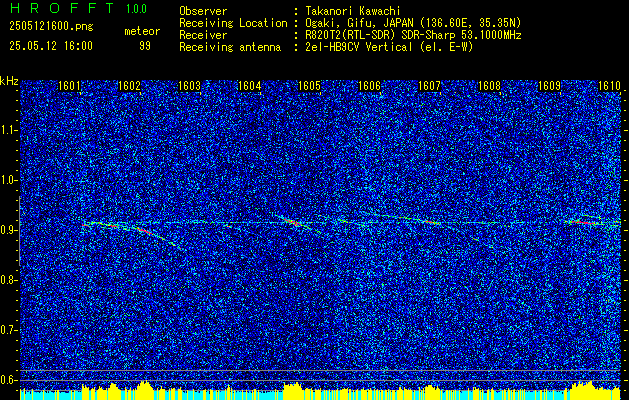Click the 1607 time marker
The width and height of the screenshot is (629, 400).
click(x=430, y=85)
